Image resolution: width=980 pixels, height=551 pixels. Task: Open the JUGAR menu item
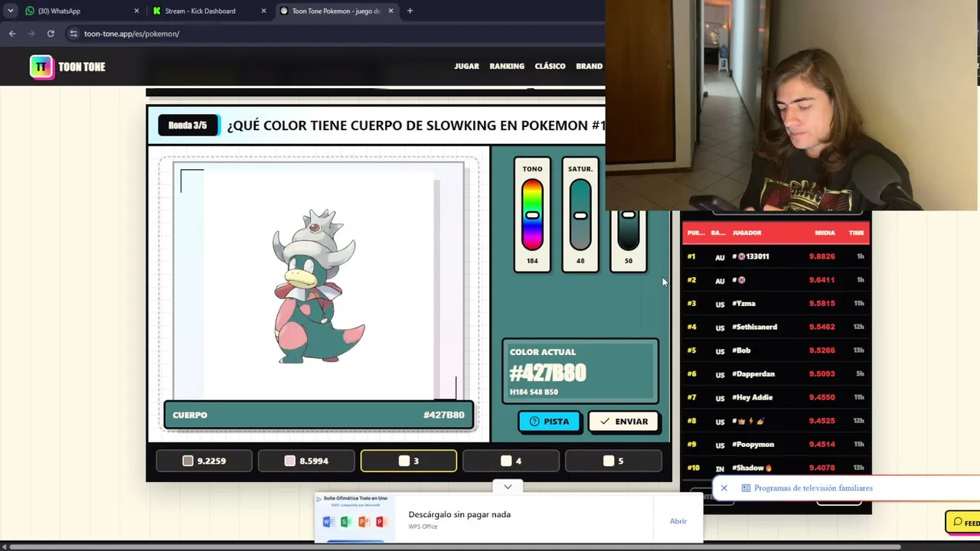point(466,67)
